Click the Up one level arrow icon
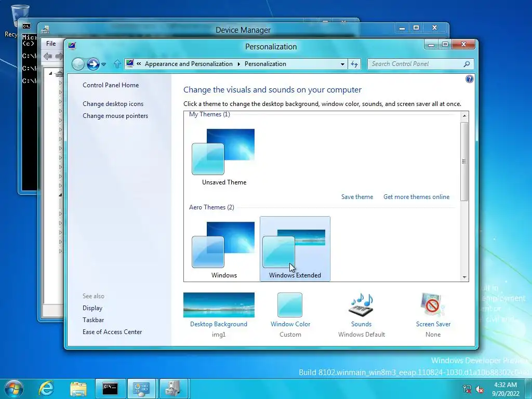 (117, 64)
